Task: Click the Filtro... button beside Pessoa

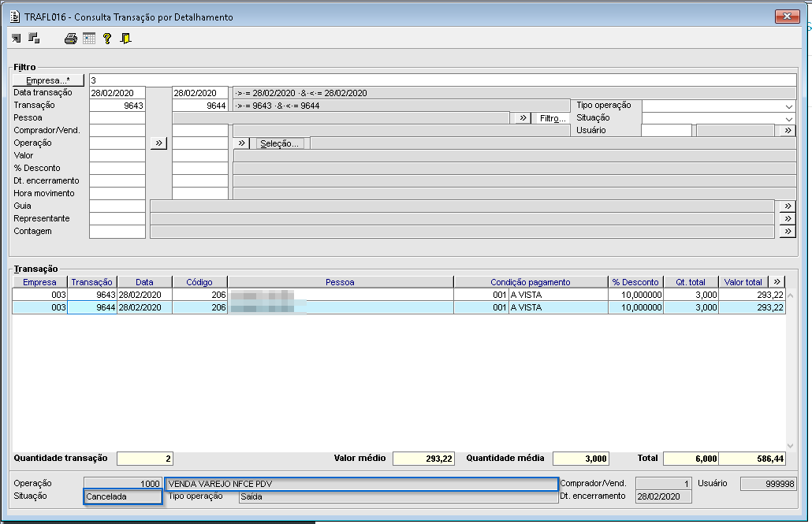Action: (552, 118)
